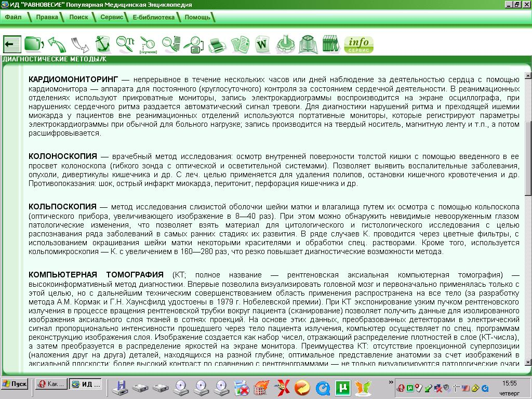Screen dimensions: 532x399
Task: Click the term search icon
Action: [148, 45]
